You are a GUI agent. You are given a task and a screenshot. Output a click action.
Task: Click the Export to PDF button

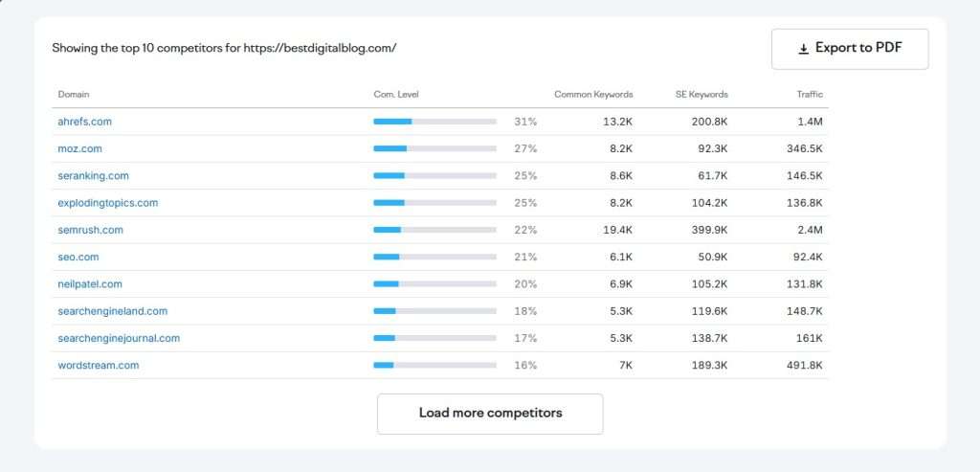849,49
